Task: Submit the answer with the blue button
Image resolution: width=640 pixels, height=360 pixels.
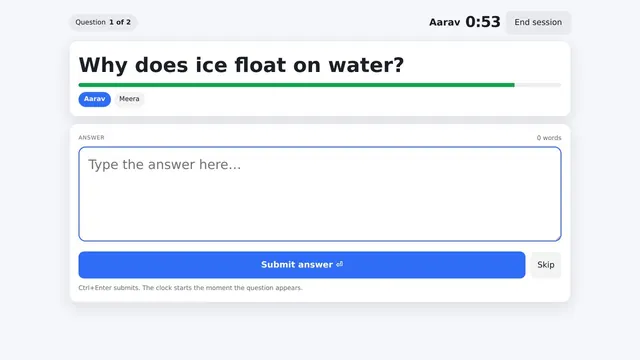Action: click(x=302, y=265)
